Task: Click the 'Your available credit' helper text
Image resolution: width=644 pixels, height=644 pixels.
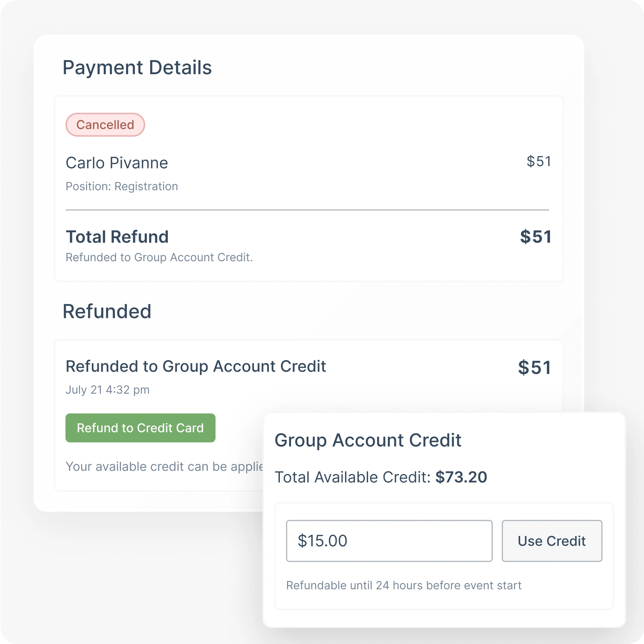Action: (164, 467)
